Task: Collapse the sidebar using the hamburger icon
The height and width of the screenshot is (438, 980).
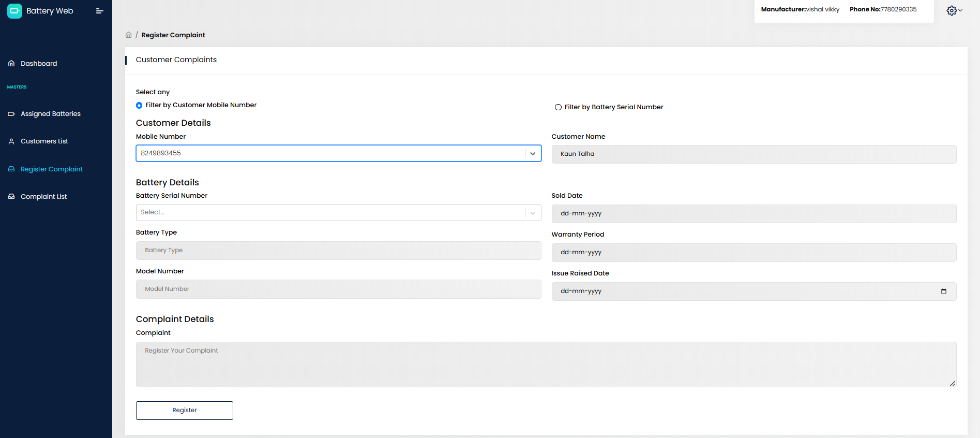Action: point(100,11)
